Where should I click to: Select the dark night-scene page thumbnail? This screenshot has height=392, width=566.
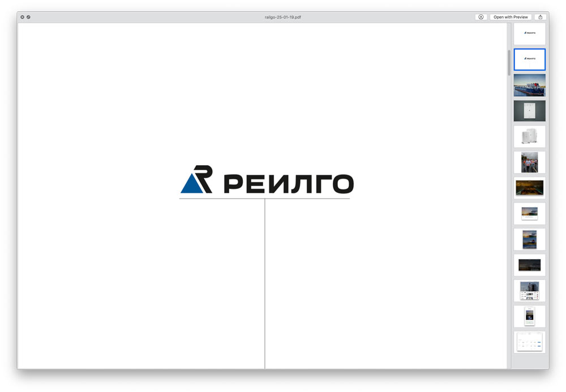529,265
